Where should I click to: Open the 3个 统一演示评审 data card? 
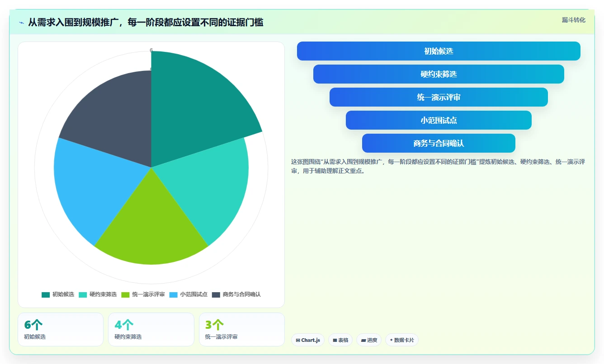pos(242,329)
